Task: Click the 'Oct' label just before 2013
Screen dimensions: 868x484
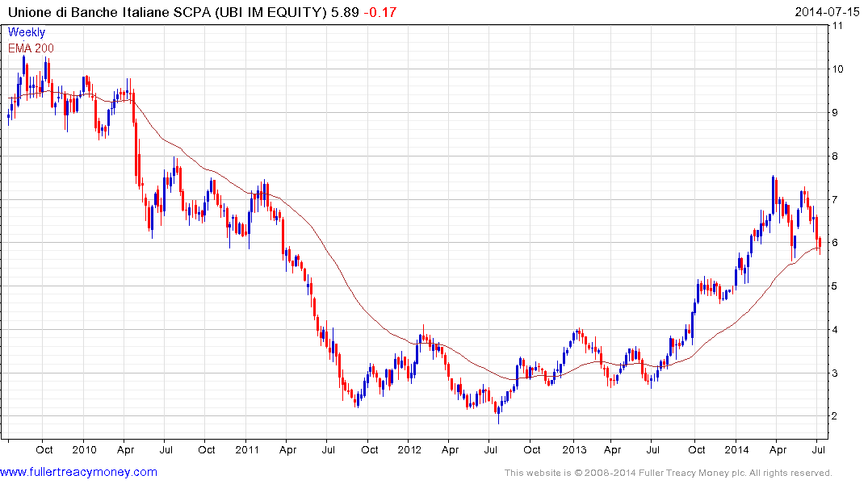Action: pos(532,449)
